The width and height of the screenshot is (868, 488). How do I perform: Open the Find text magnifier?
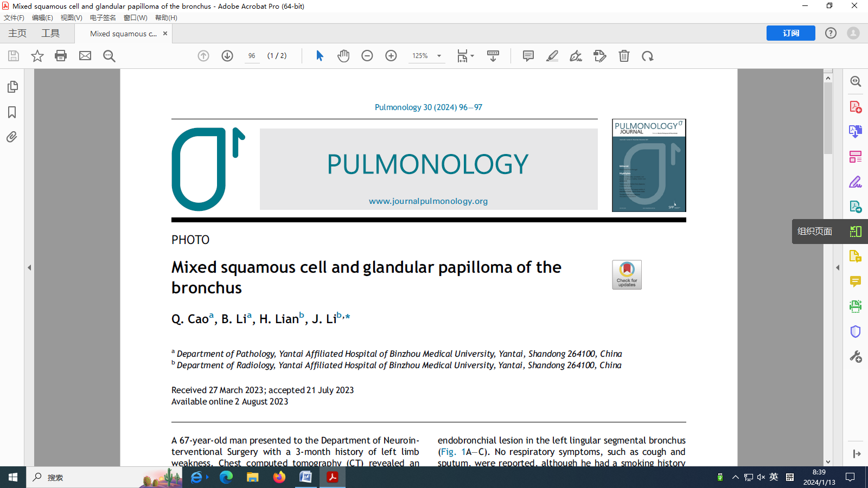[109, 56]
